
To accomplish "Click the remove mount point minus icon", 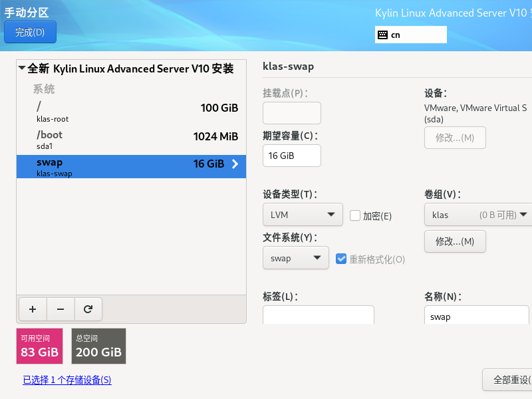I will [x=61, y=309].
